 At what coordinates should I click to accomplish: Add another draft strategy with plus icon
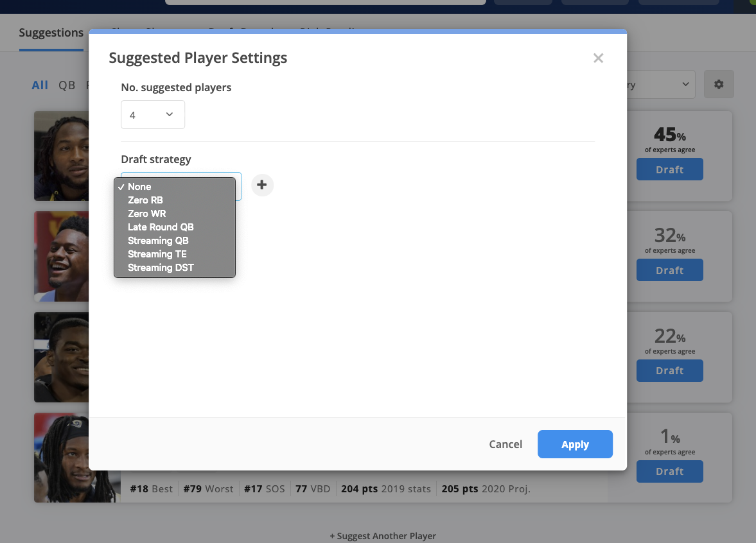point(262,185)
